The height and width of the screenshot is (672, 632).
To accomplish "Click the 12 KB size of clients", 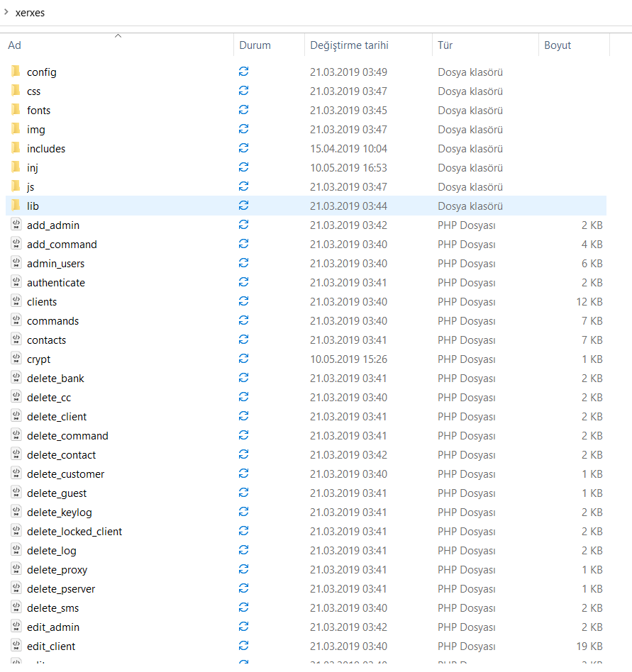I will click(x=589, y=302).
